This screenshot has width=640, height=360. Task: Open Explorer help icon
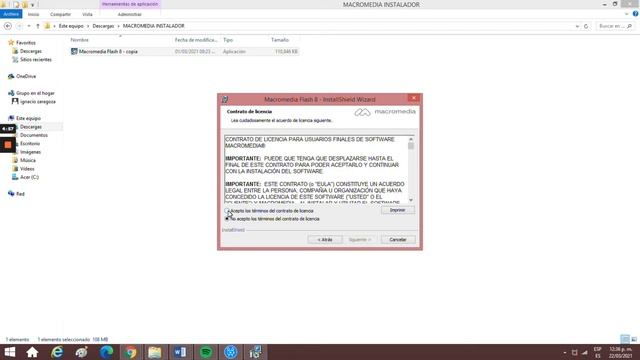tap(635, 14)
